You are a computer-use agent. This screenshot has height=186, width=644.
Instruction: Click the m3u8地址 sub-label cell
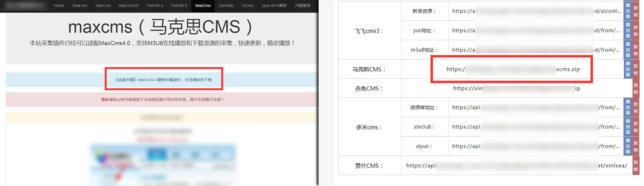pos(425,50)
